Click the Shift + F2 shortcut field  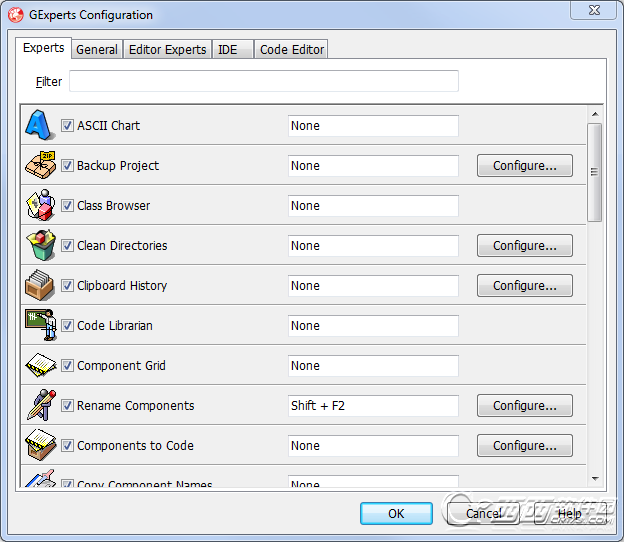373,406
